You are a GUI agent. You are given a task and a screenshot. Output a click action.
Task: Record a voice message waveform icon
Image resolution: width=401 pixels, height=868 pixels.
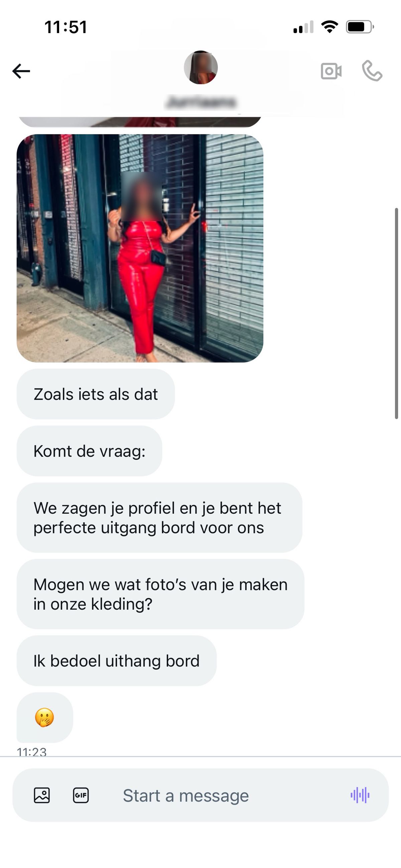[360, 795]
